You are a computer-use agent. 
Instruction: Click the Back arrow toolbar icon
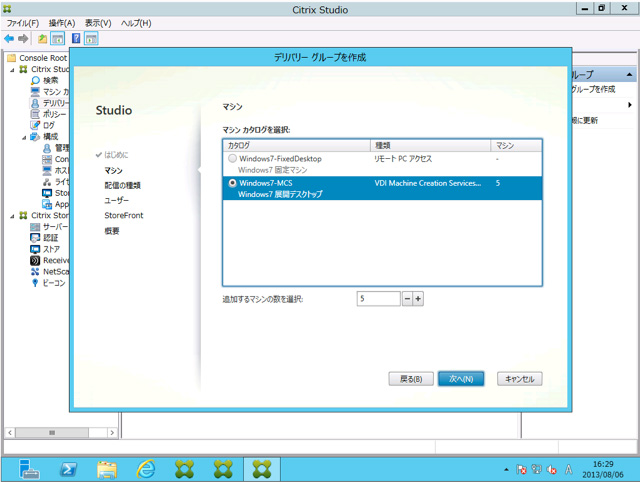point(9,39)
